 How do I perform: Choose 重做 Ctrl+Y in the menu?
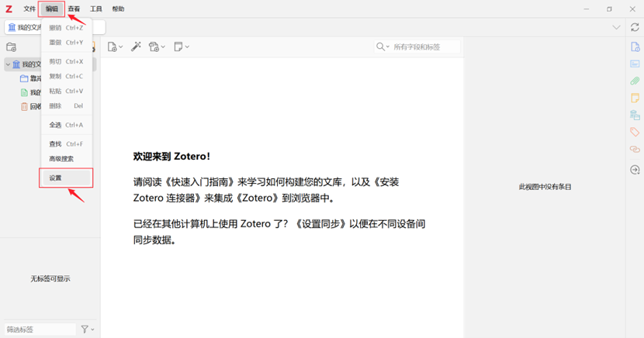[x=66, y=42]
